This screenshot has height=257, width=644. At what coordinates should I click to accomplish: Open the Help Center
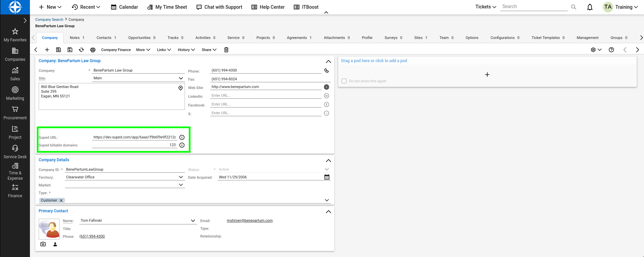[268, 7]
